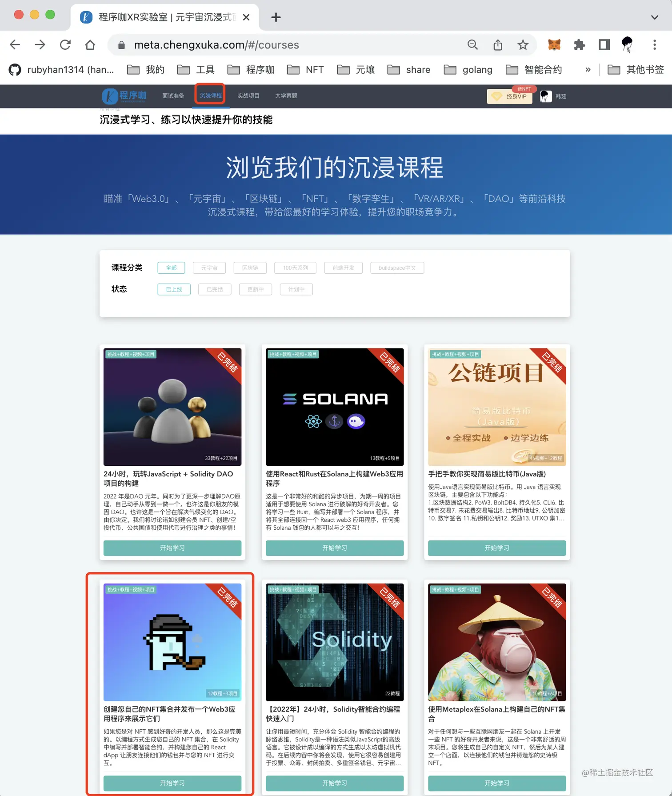Select the 计划中 status filter
The height and width of the screenshot is (796, 672).
[296, 289]
